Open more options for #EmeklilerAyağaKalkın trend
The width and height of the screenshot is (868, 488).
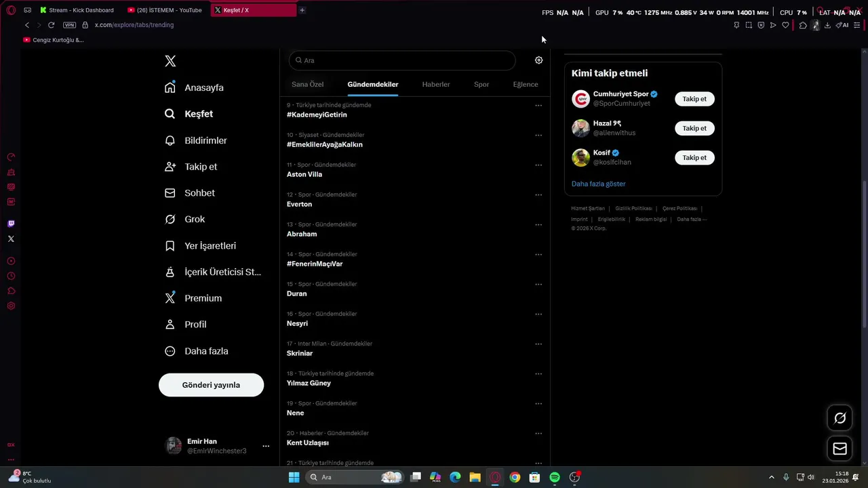coord(538,136)
